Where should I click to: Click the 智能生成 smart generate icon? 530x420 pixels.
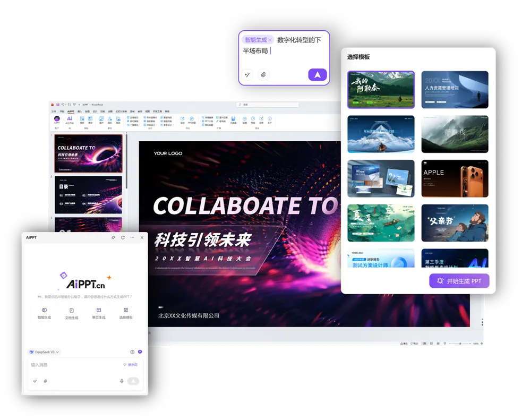44,310
